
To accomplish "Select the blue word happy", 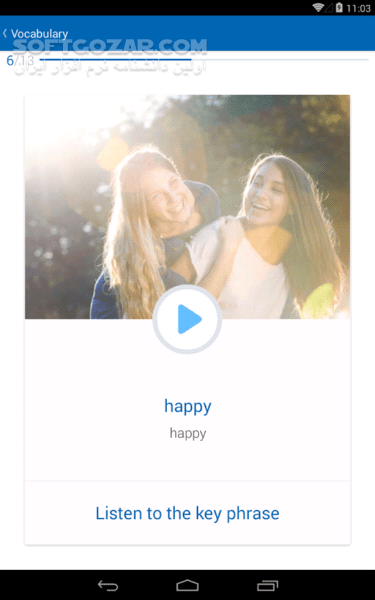I will (x=188, y=406).
